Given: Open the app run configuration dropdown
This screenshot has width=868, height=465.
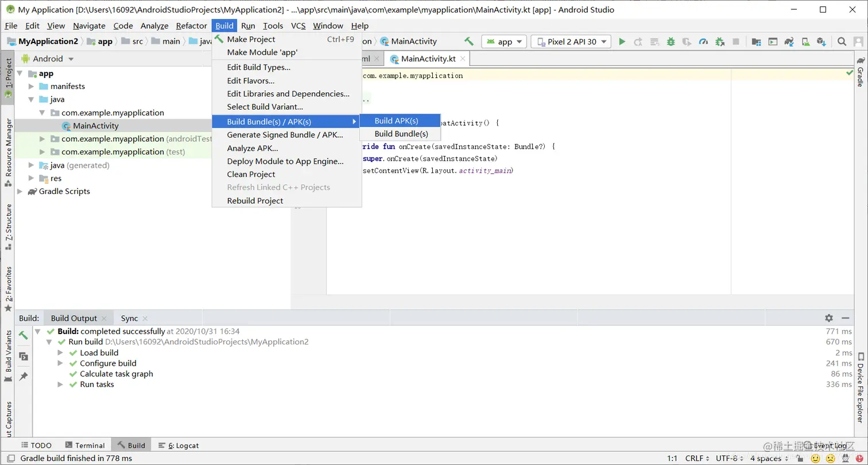Looking at the screenshot, I should pos(504,41).
